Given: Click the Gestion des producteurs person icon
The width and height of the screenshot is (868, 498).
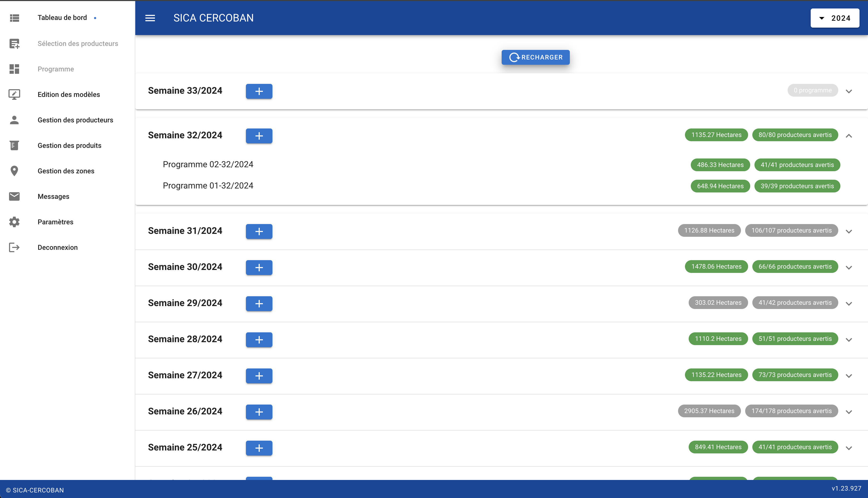Looking at the screenshot, I should (14, 120).
